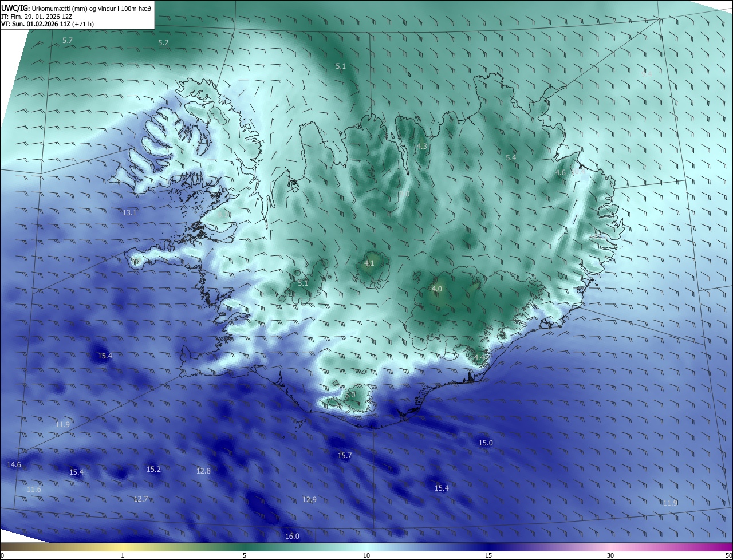Pick the yellow band of the colour scale
This screenshot has height=560, width=733.
[x=123, y=547]
